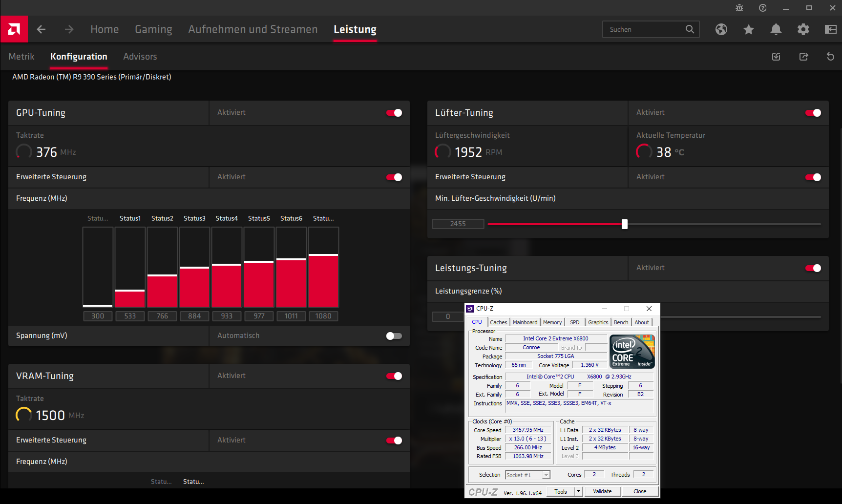Screen dimensions: 842x504
Task: Click the 1011 frequency value field
Action: [291, 316]
